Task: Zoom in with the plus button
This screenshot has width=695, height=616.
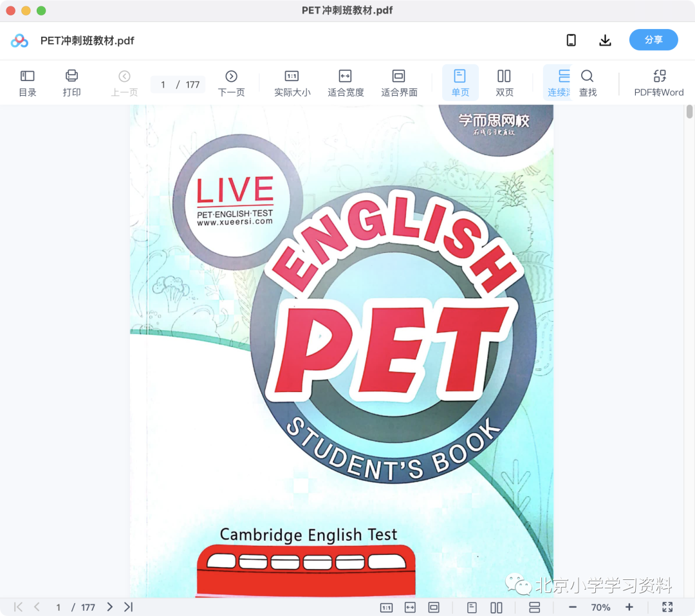Action: 629,607
